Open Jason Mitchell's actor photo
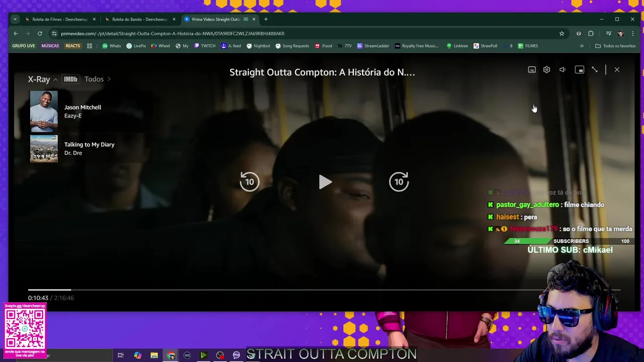Screen dimensions: 644x362 pos(44,111)
